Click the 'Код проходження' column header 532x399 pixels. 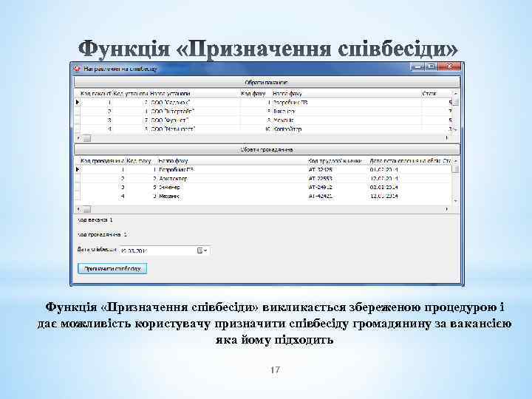point(103,160)
